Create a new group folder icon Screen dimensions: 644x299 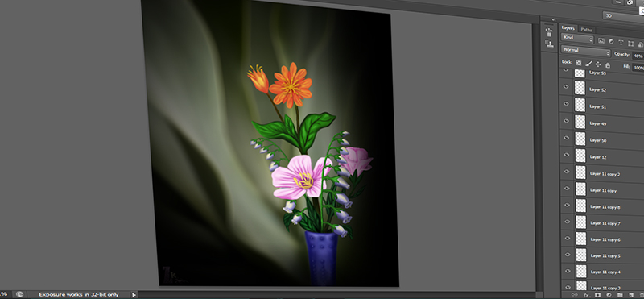[620, 295]
